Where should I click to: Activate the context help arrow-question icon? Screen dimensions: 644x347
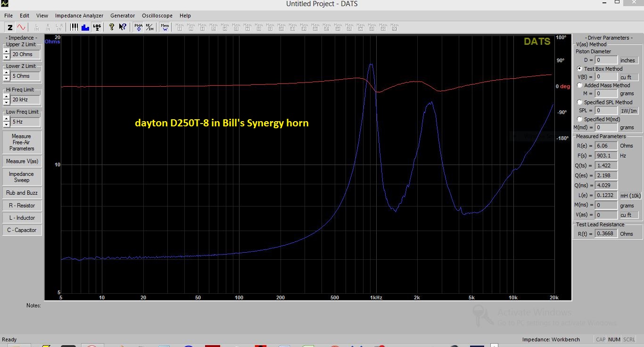123,27
